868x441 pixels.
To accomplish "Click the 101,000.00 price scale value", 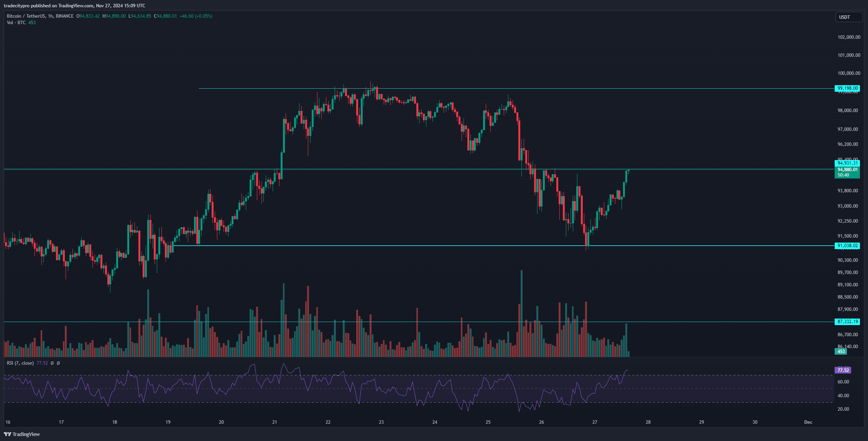I will 849,55.
